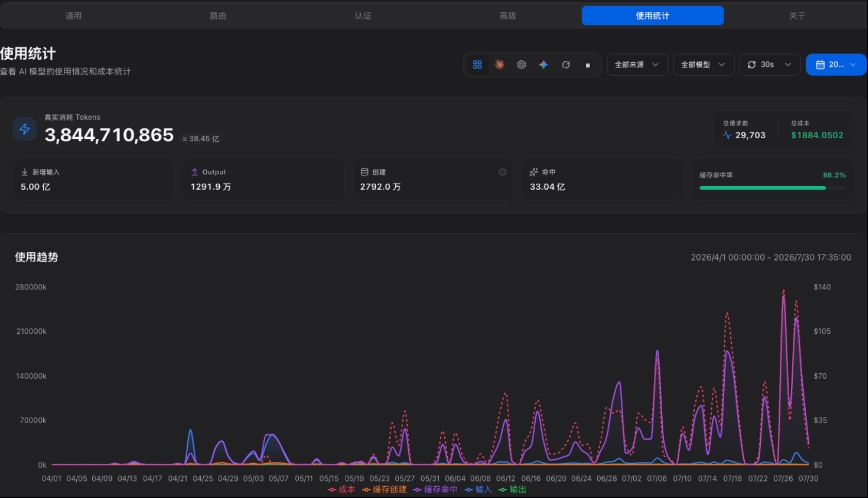Click the $140 right axis label
This screenshot has height=498, width=868.
pyautogui.click(x=822, y=287)
